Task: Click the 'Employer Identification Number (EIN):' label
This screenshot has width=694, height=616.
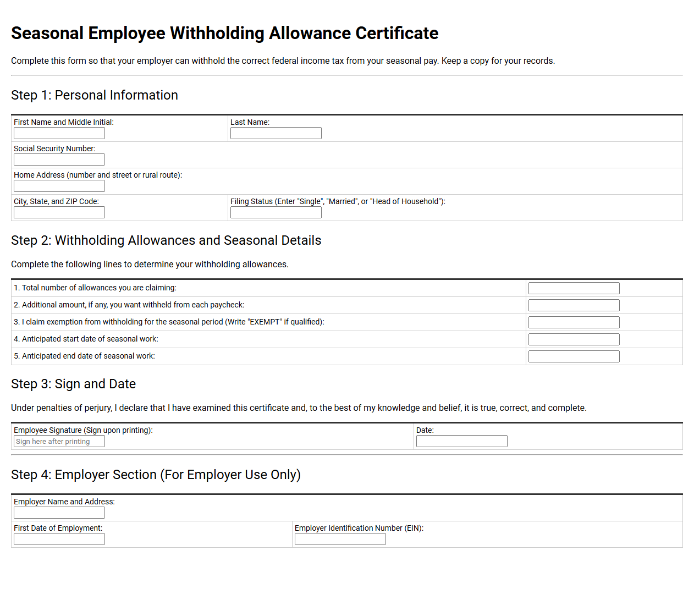Action: tap(359, 528)
